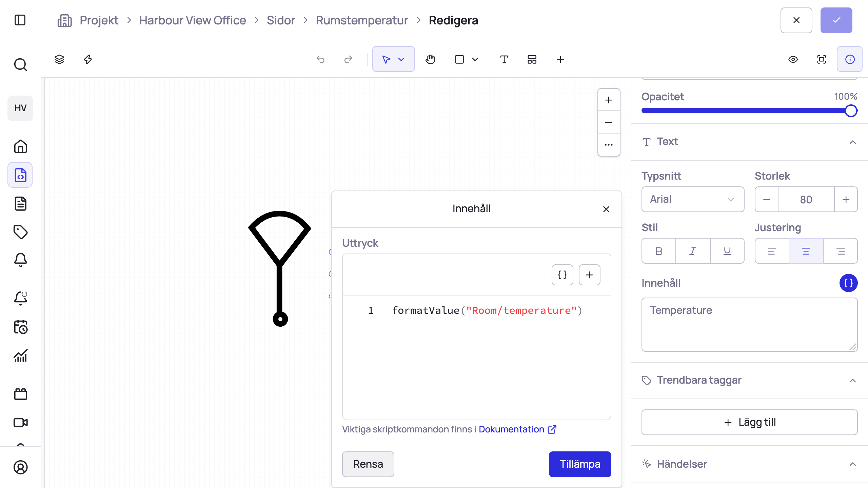This screenshot has height=488, width=868.
Task: Go to Harbour View Office breadcrumb
Action: (x=192, y=20)
